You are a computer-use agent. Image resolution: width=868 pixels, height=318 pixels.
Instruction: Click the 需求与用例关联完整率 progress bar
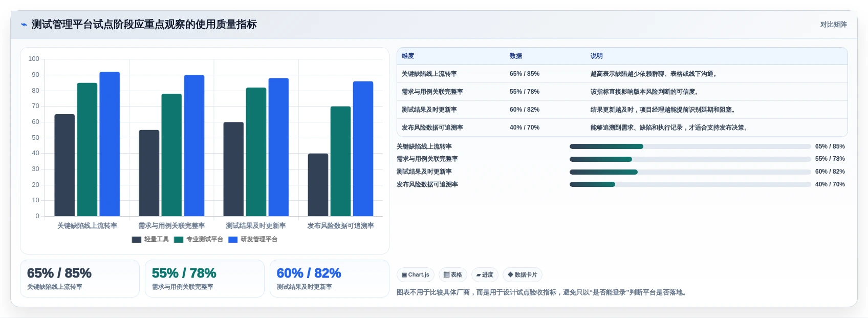690,159
